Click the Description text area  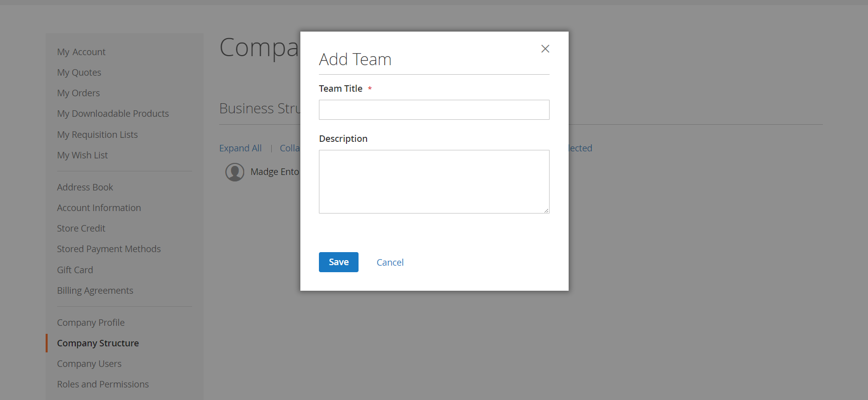tap(434, 181)
